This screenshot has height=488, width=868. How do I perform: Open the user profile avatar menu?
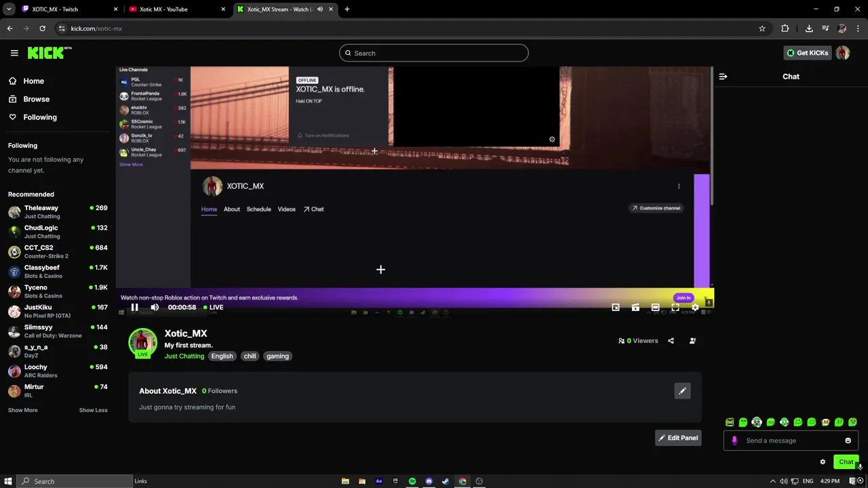[x=843, y=53]
